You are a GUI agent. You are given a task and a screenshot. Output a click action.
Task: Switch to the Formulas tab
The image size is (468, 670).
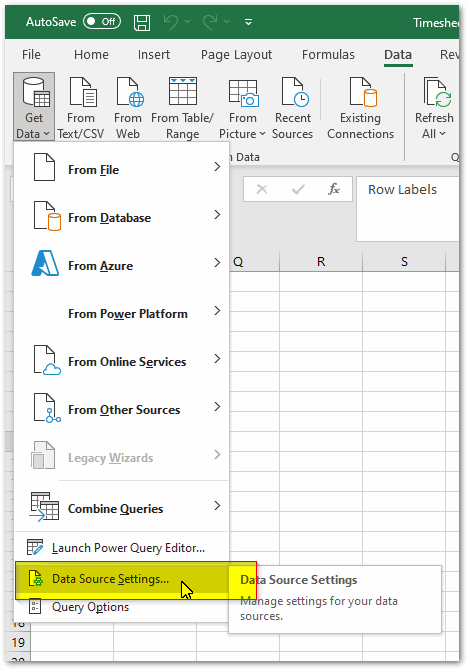[328, 55]
